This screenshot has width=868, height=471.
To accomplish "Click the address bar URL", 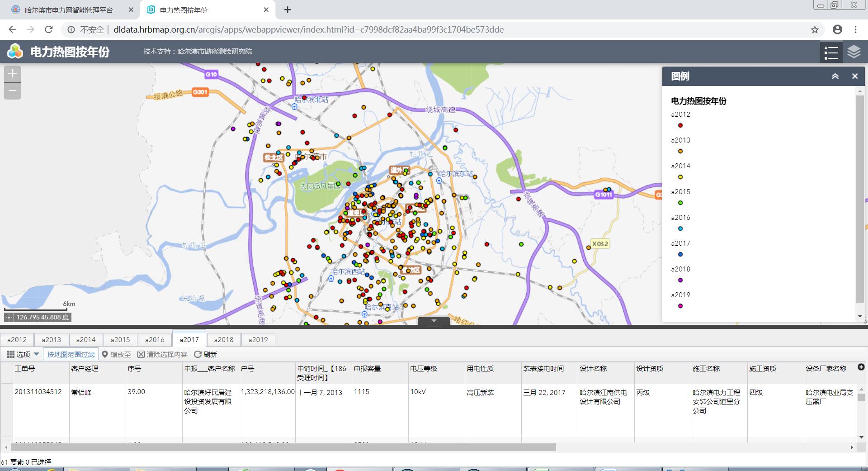I will pos(308,30).
